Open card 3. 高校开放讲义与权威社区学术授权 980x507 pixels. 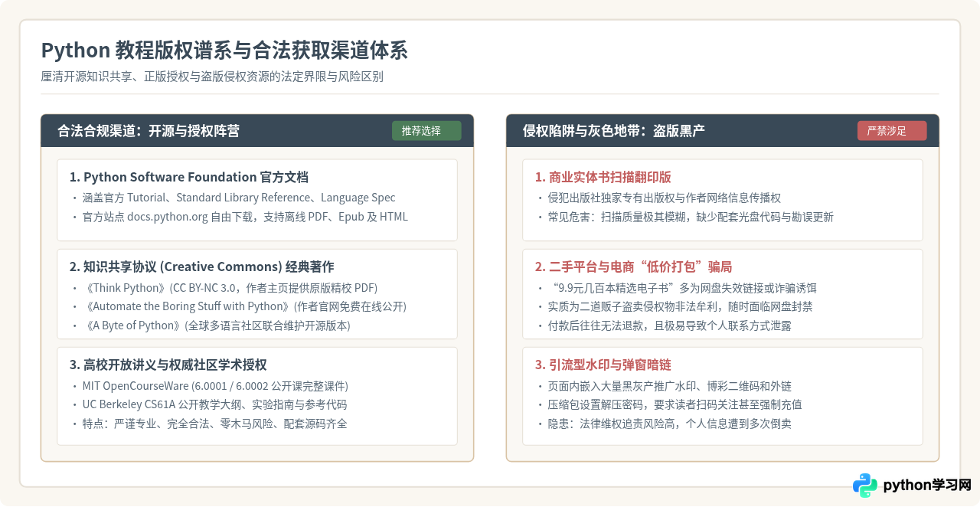point(257,396)
